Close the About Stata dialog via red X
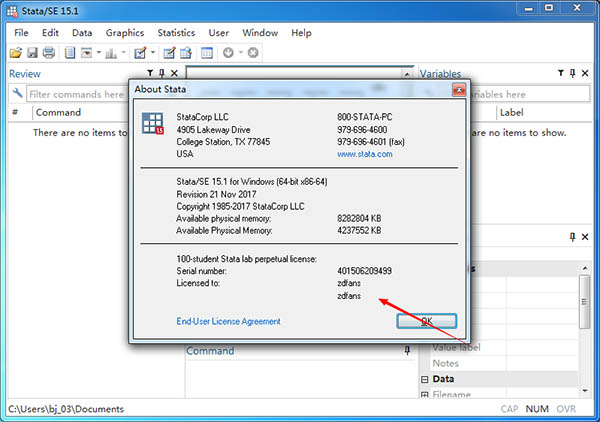This screenshot has width=600, height=422. click(x=459, y=90)
